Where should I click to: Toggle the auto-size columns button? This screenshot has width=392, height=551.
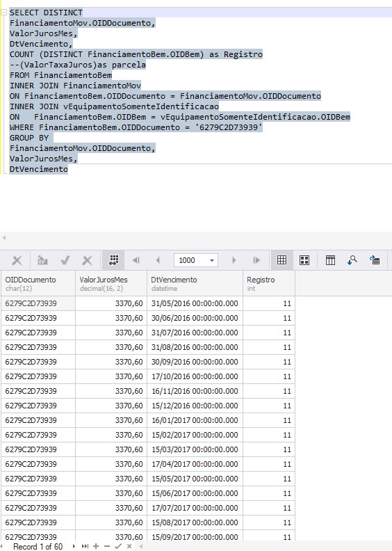[x=114, y=260]
